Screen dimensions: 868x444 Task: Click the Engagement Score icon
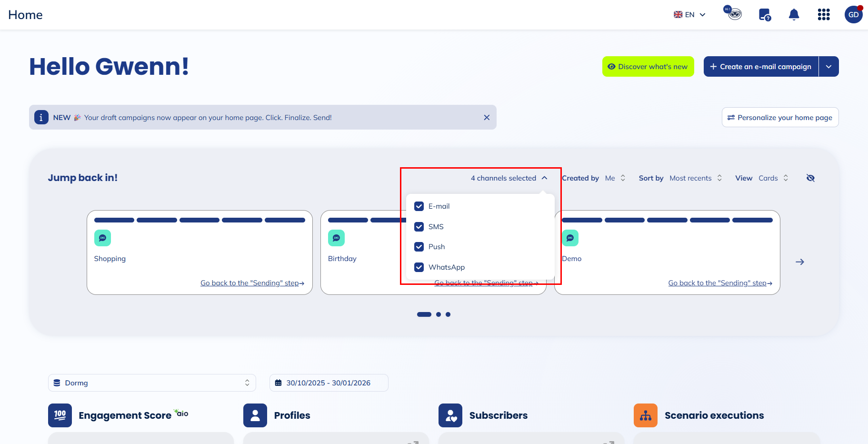(x=60, y=415)
